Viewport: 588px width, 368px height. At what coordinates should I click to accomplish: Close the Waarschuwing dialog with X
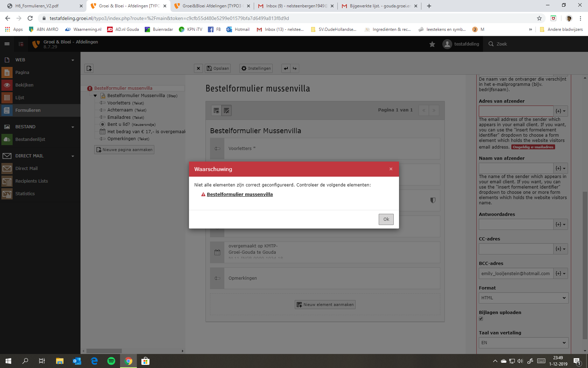pyautogui.click(x=391, y=169)
